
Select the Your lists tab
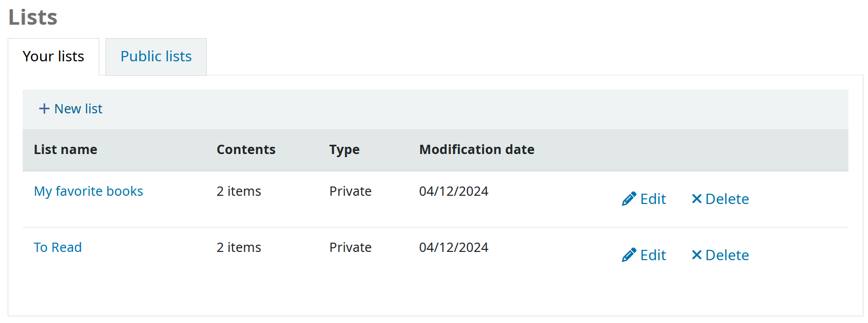coord(53,57)
